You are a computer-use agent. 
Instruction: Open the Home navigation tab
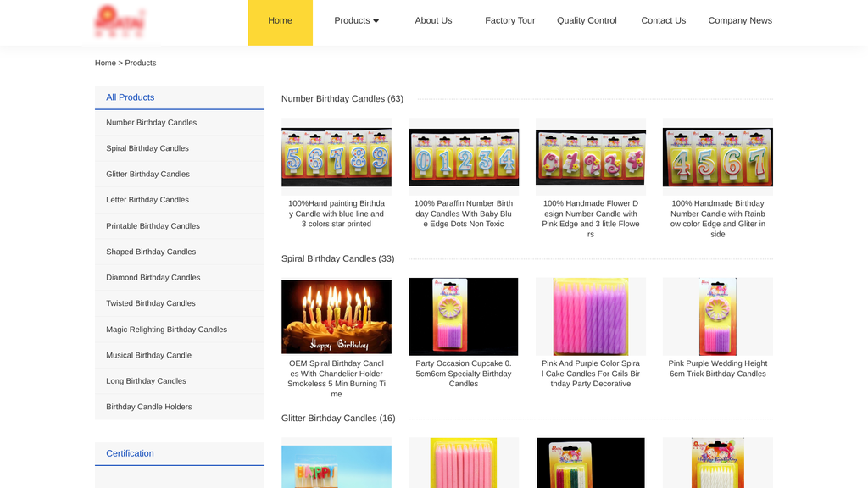click(x=280, y=21)
